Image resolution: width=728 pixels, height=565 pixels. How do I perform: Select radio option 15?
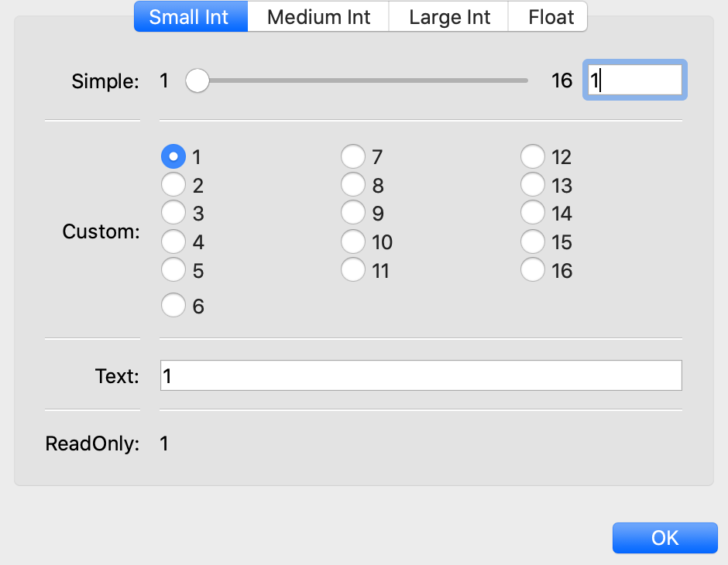(533, 242)
